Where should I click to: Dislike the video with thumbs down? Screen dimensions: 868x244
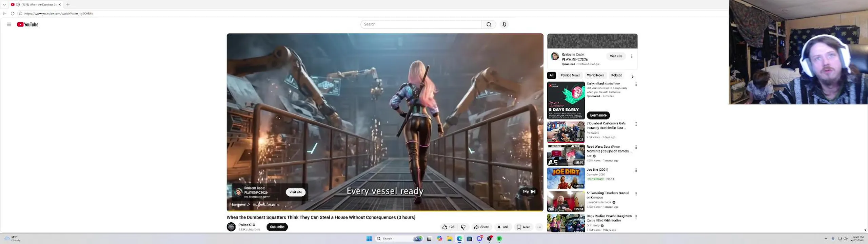tap(463, 227)
